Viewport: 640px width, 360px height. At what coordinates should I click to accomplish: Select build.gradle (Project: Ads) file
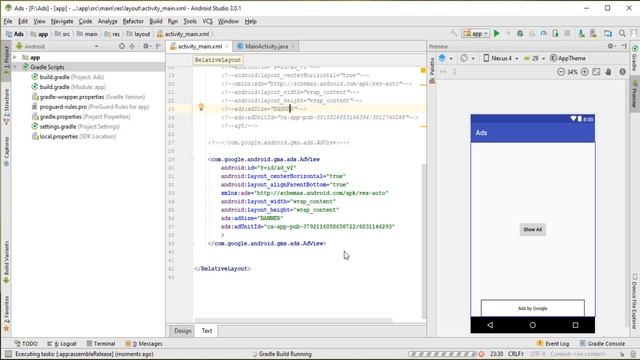click(x=68, y=77)
